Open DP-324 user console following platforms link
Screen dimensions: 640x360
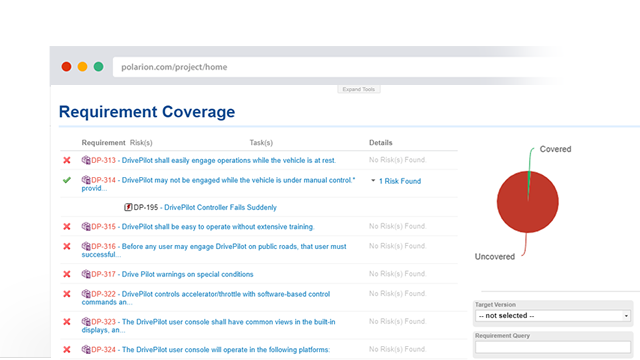[x=211, y=350]
